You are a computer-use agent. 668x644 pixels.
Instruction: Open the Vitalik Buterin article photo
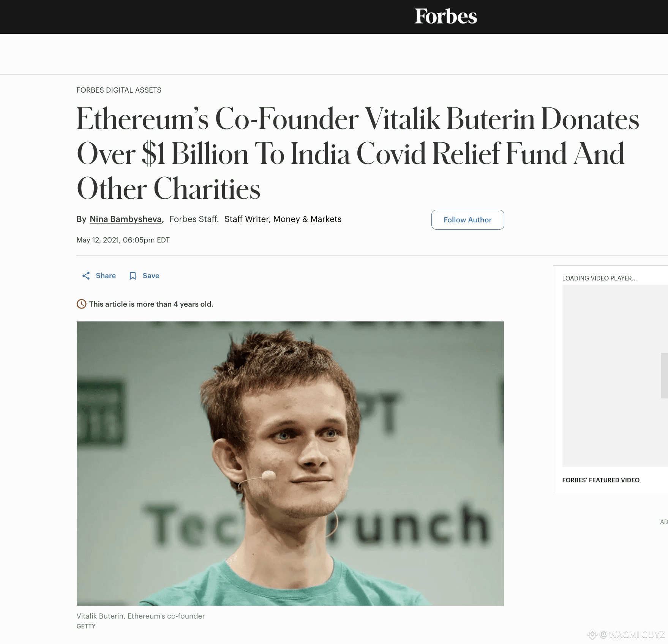point(290,463)
